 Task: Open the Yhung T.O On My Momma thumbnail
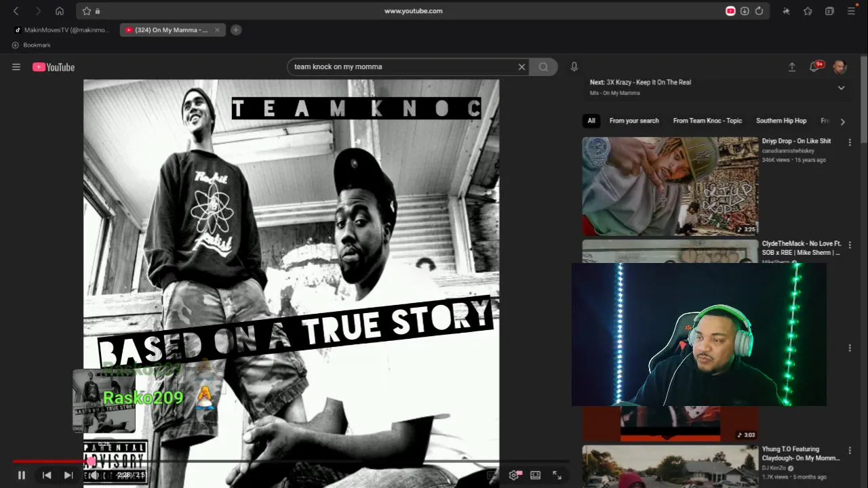click(x=670, y=466)
